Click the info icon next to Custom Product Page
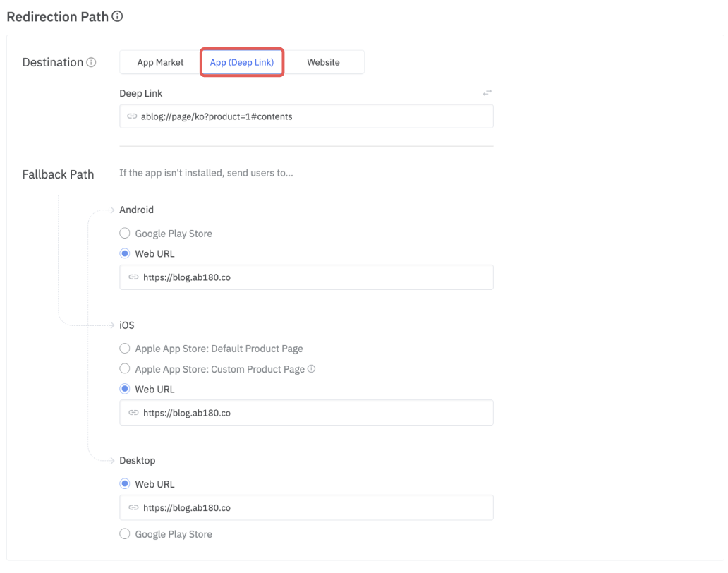The image size is (728, 573). 312,368
